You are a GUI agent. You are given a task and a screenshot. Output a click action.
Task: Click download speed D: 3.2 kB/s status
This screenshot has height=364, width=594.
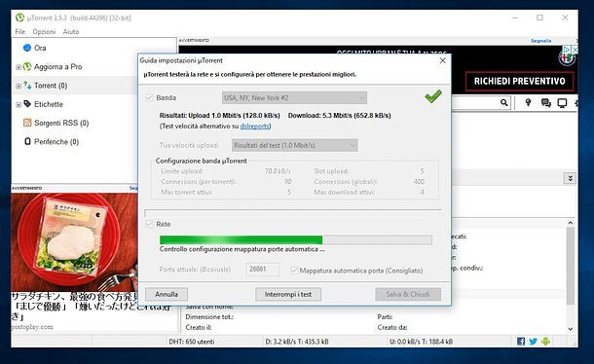tap(297, 342)
